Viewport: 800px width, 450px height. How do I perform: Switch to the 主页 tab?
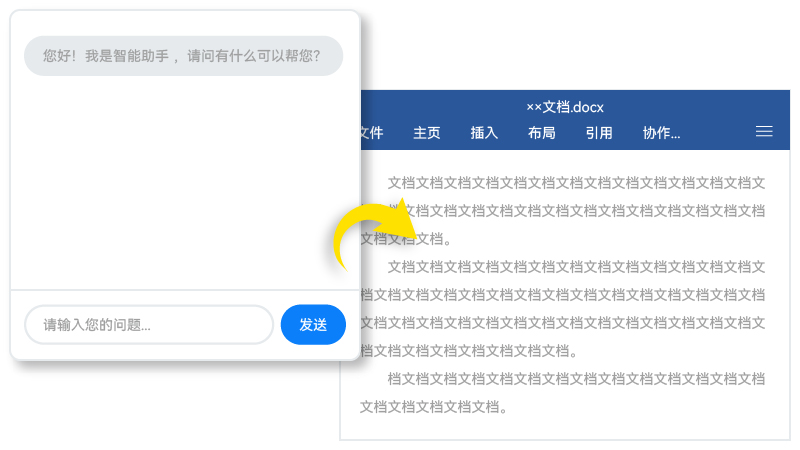427,133
